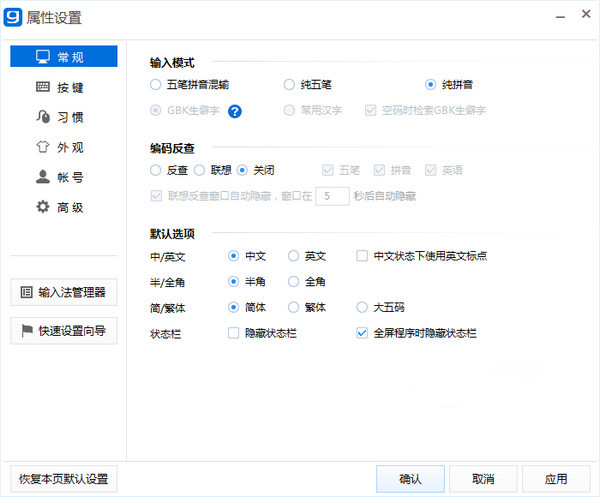The image size is (600, 497).
Task: Select 半角 width option
Action: pos(233,282)
